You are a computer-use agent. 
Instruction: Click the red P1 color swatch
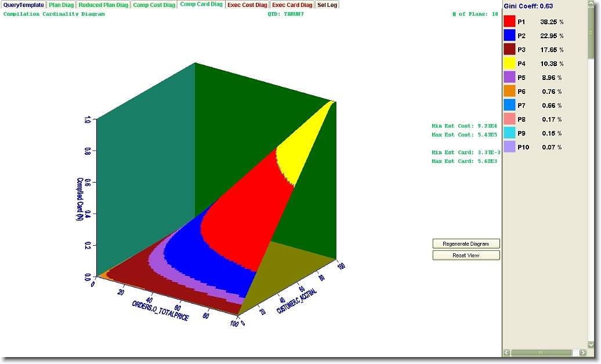(x=509, y=21)
